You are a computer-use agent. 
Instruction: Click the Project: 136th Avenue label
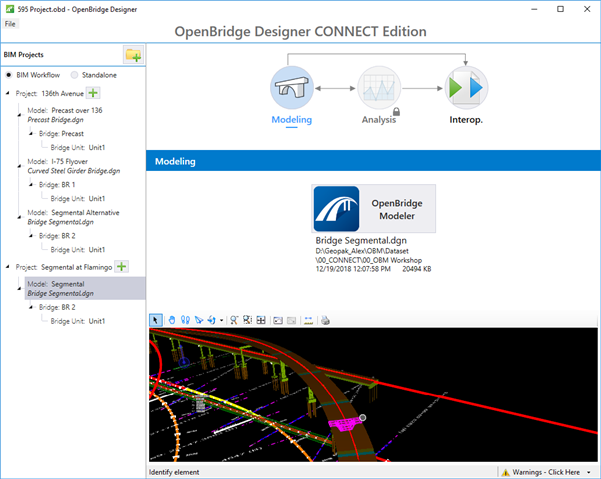(49, 93)
